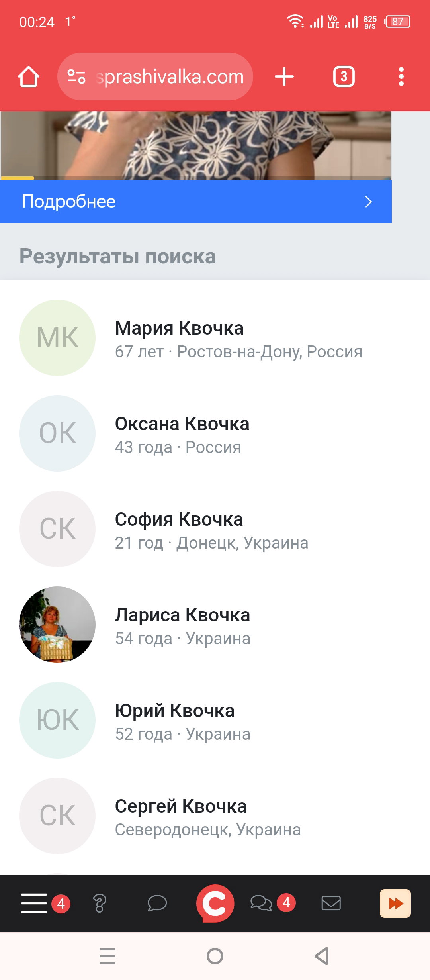Screen dimensions: 430x980
Task: Tap the sprashivalka.com address field
Action: (155, 76)
